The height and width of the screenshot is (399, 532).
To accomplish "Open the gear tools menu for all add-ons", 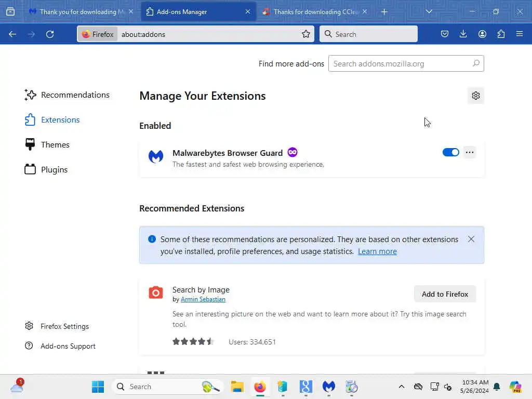I will (476, 96).
